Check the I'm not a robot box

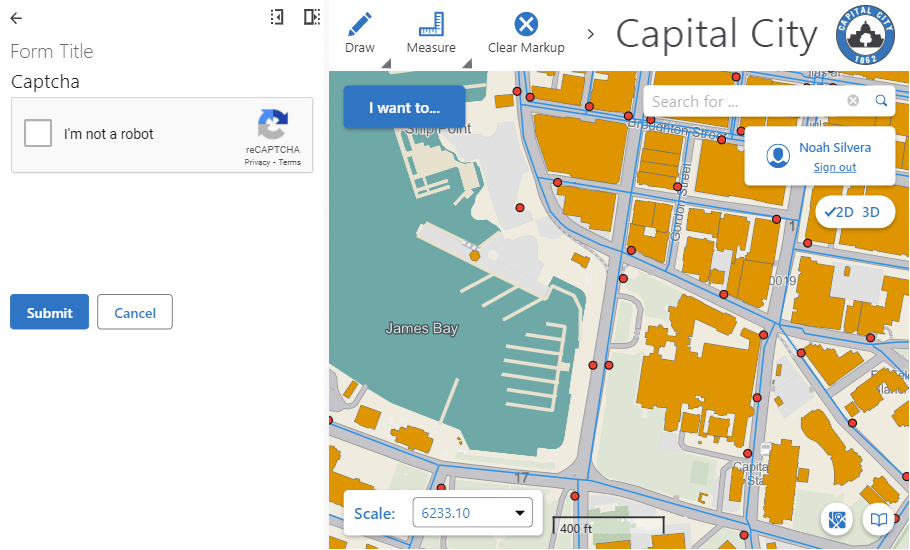point(38,134)
